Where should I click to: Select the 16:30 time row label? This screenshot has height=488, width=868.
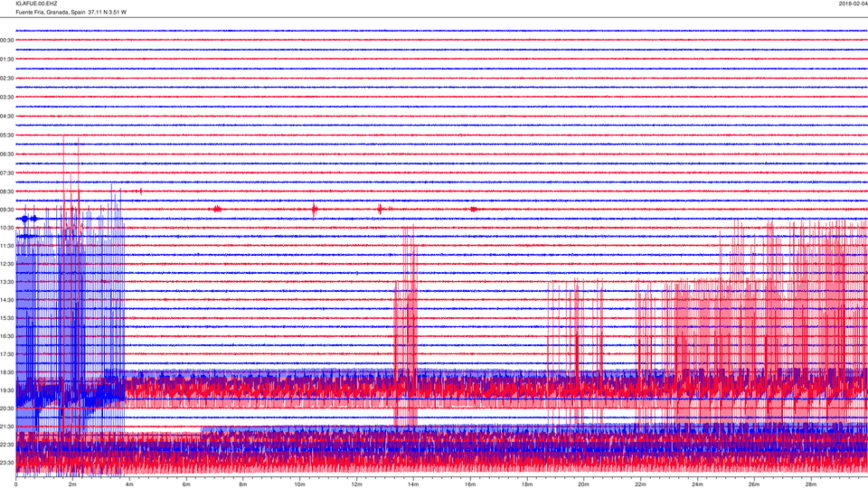click(7, 336)
